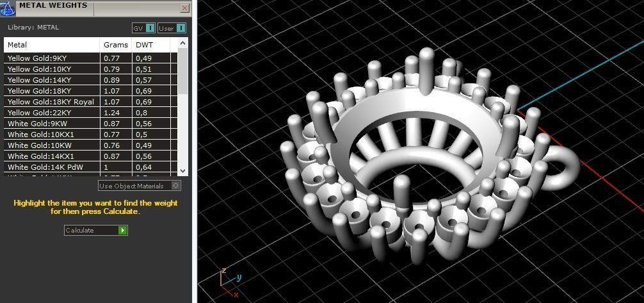644x303 pixels.
Task: Click the Grams column header
Action: (116, 45)
